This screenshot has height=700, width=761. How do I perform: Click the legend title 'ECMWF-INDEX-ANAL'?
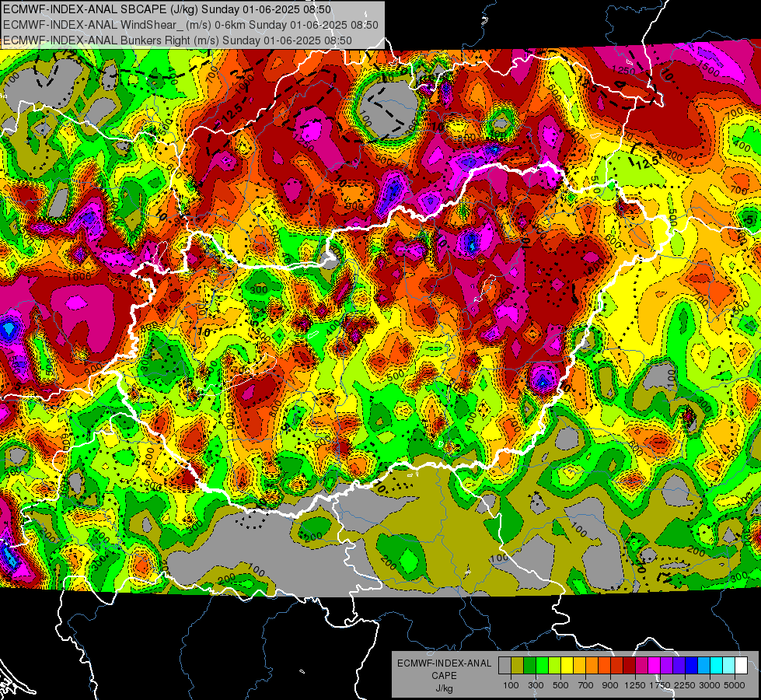pos(444,663)
